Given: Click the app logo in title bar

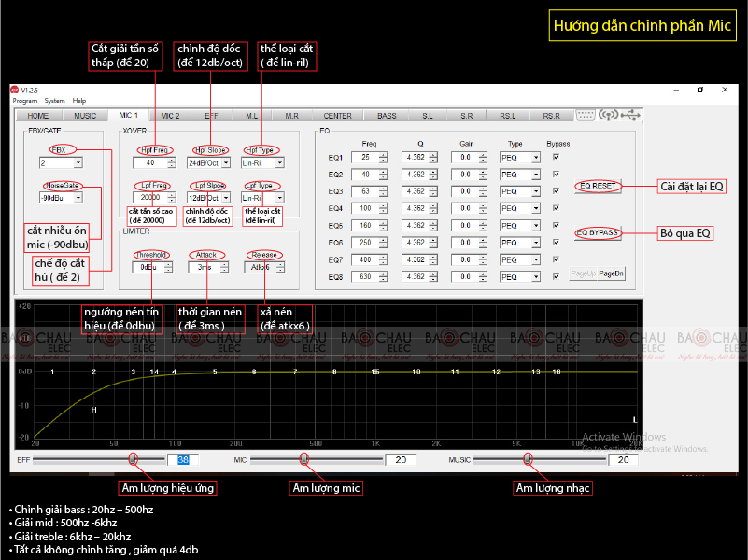Looking at the screenshot, I should (x=15, y=90).
